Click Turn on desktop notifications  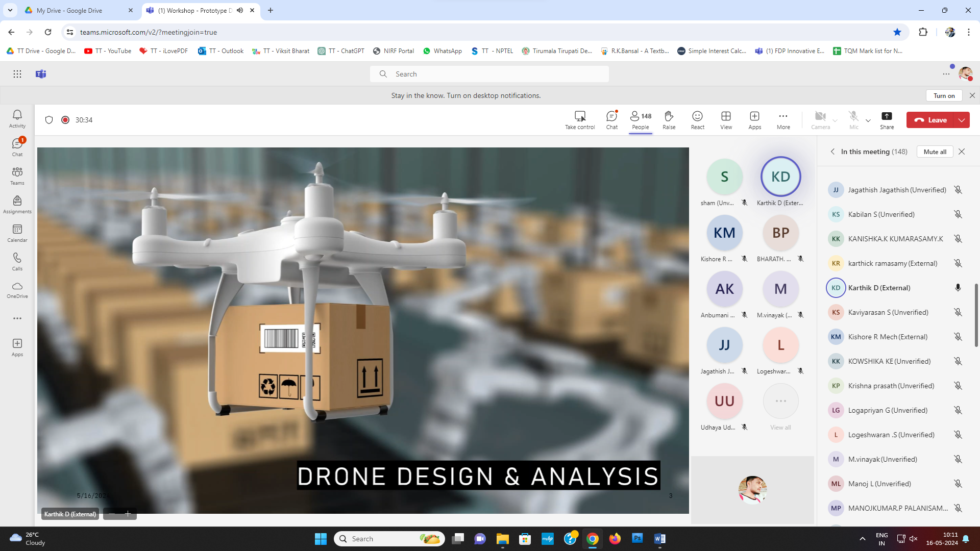point(944,95)
